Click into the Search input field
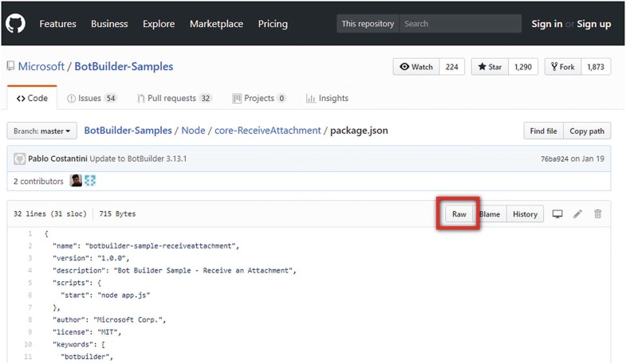Image resolution: width=626 pixels, height=364 pixels. [x=460, y=24]
